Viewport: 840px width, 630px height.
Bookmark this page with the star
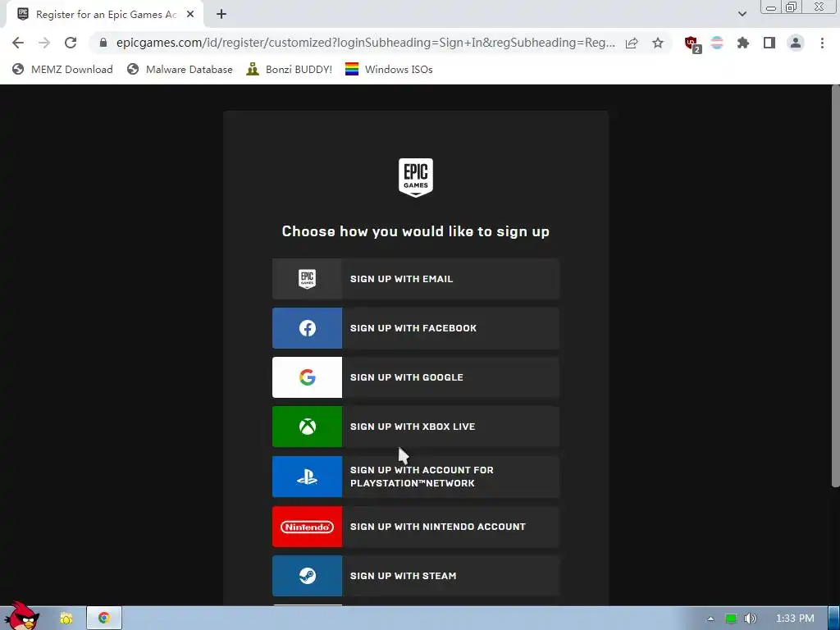pyautogui.click(x=658, y=43)
